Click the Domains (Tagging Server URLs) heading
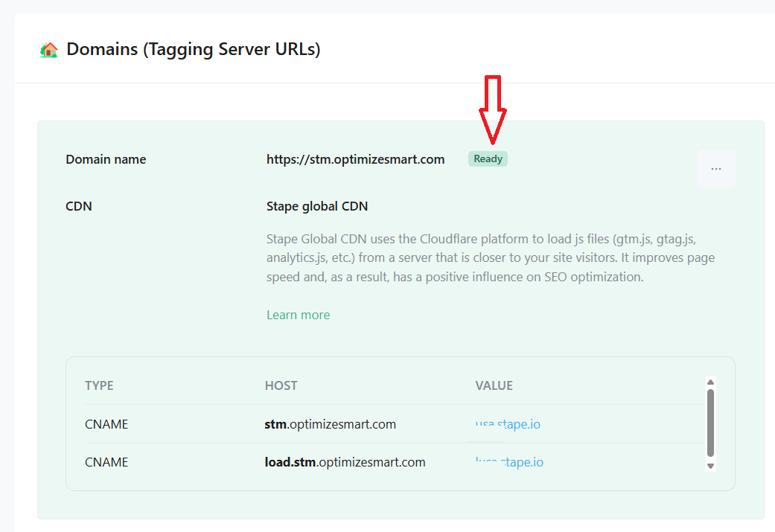Viewport: 775px width, 532px height. [x=194, y=49]
